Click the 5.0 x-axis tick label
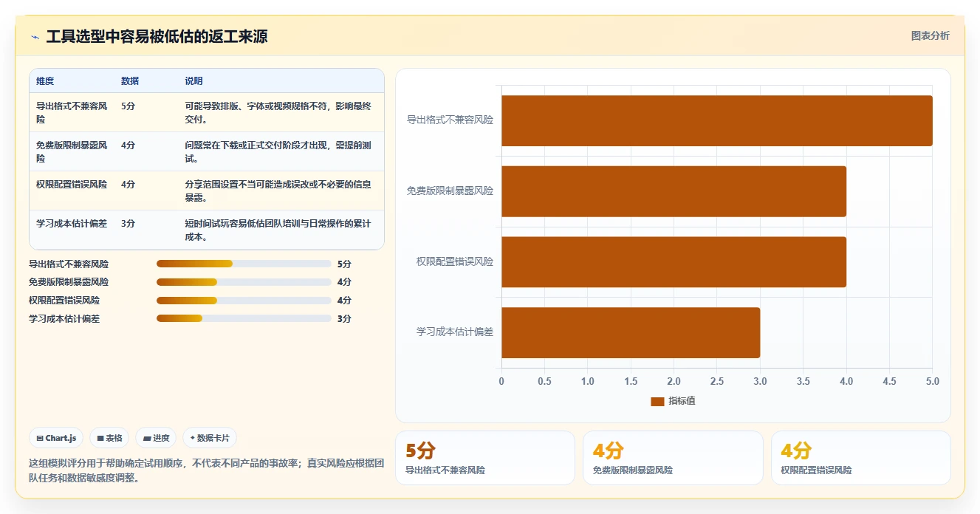The width and height of the screenshot is (980, 514). click(x=933, y=381)
